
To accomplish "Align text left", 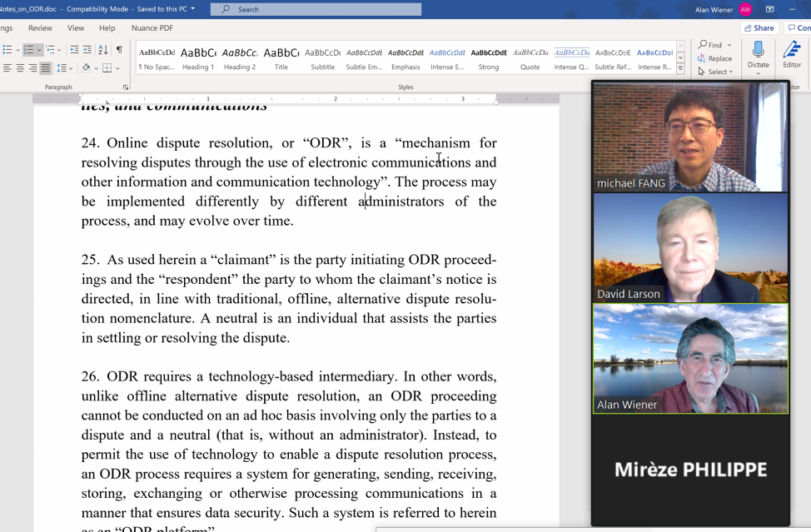I will [7, 67].
